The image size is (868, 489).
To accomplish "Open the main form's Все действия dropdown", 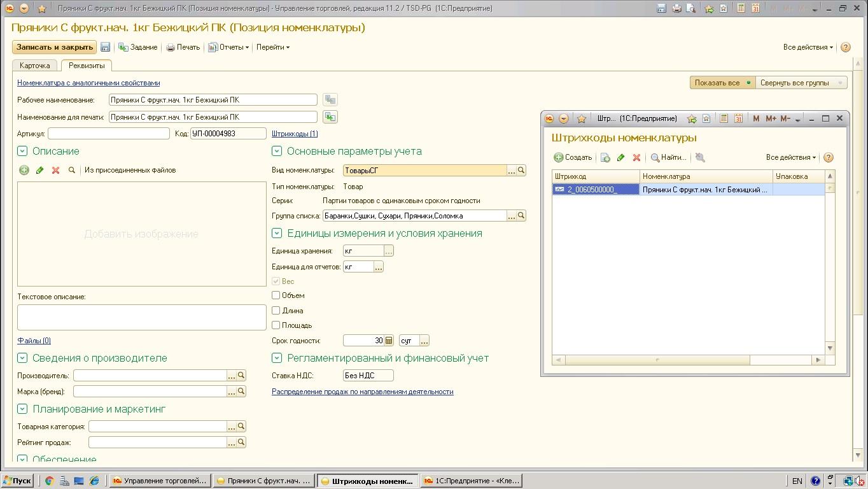I will [808, 47].
